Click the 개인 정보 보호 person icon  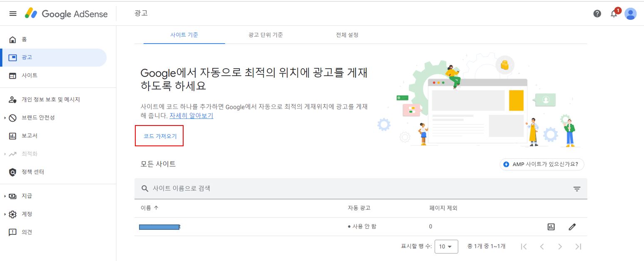[x=12, y=100]
